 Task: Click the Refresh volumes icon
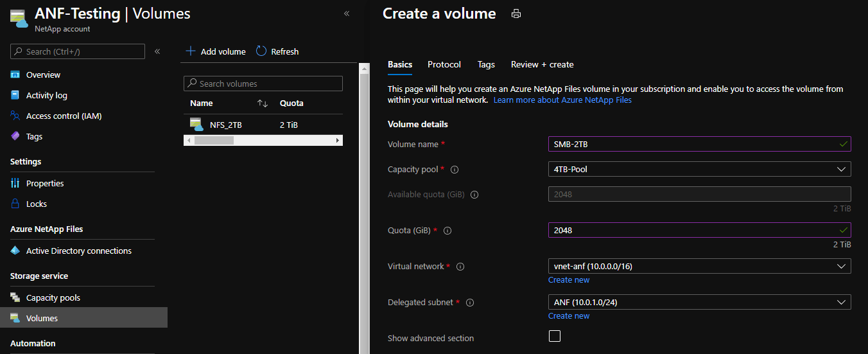tap(261, 51)
